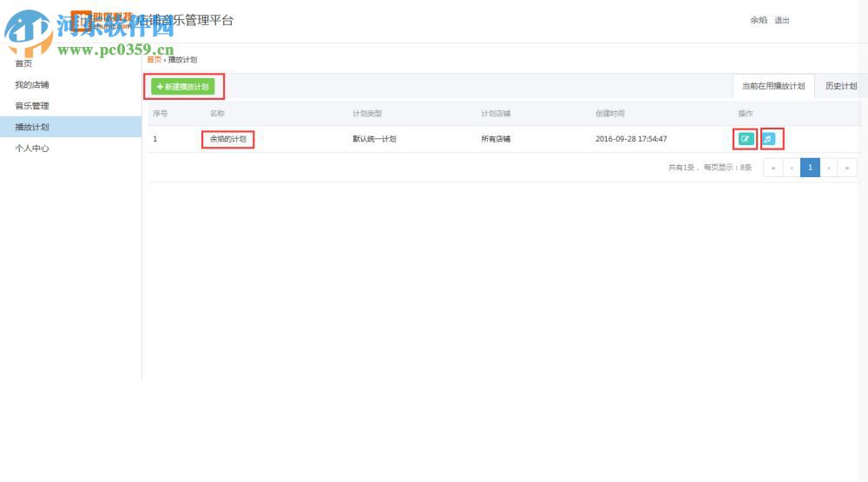Open 我的店铺 in sidebar
868x482 pixels.
click(31, 85)
